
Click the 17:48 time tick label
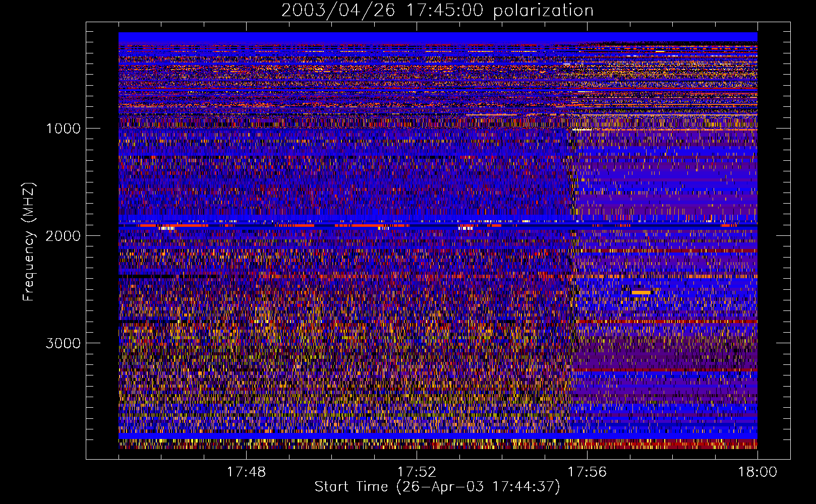[x=246, y=472]
